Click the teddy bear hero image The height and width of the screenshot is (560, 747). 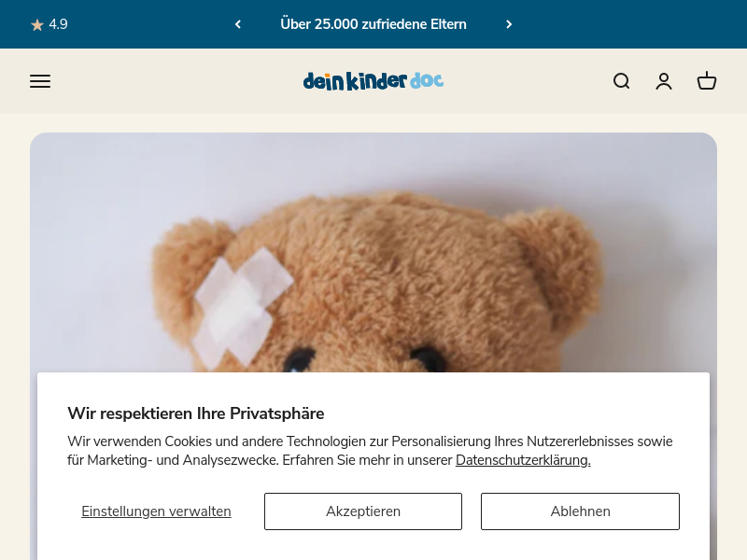pyautogui.click(x=373, y=252)
